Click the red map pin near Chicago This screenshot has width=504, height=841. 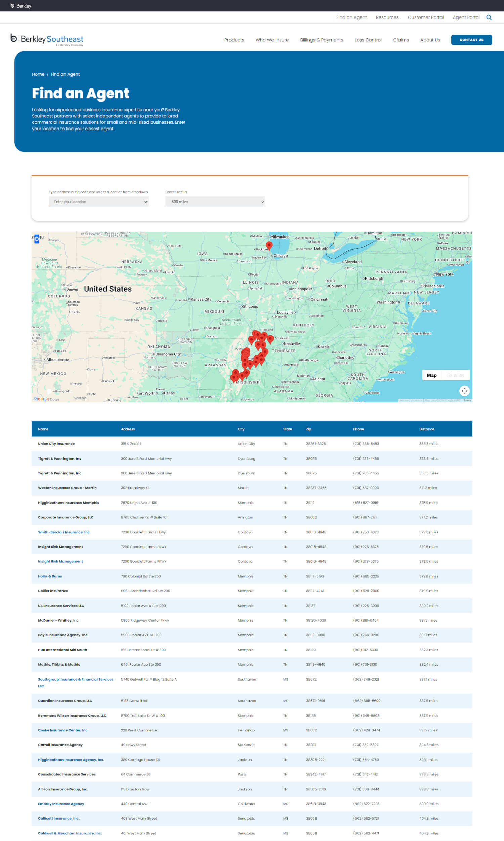[269, 245]
